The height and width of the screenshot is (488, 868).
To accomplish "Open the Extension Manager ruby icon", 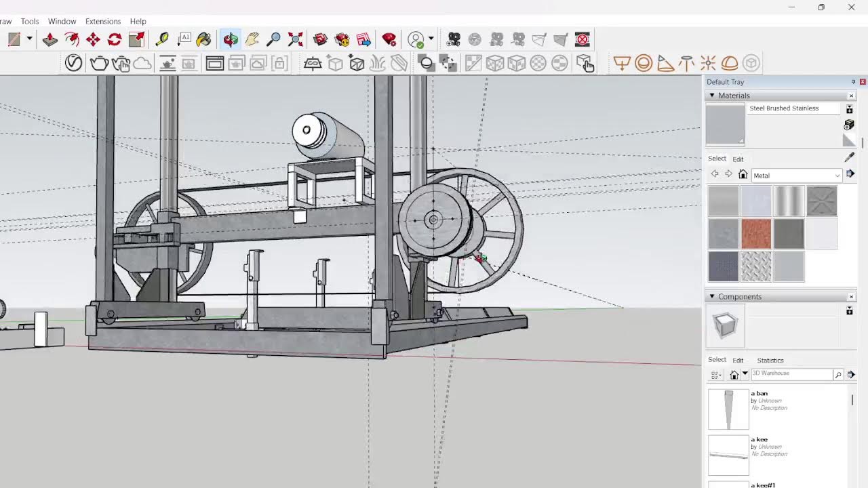I will [x=389, y=39].
